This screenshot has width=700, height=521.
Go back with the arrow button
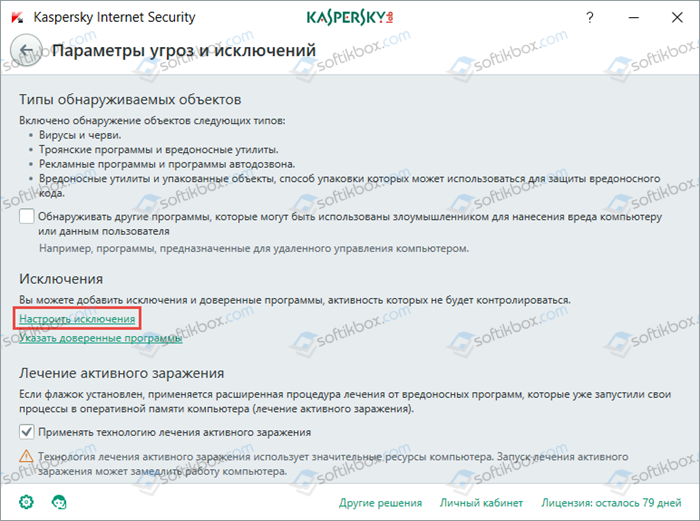click(x=26, y=50)
